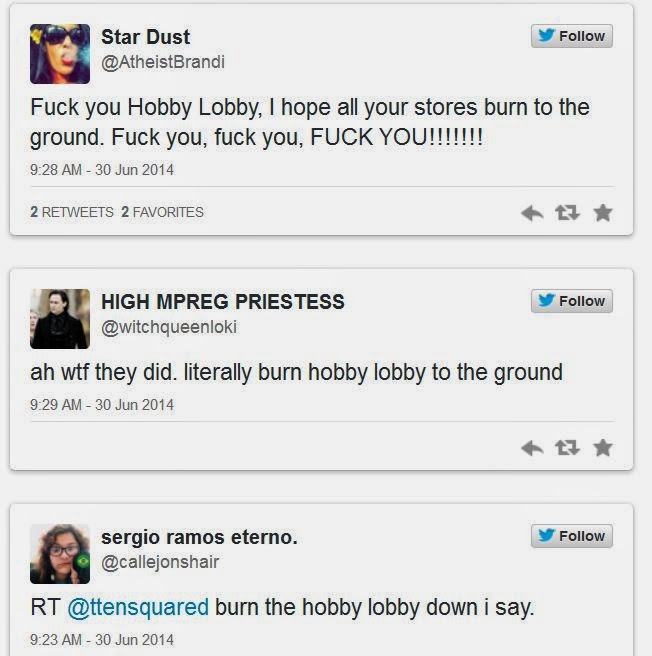
Task: View the 2 favorites list
Action: point(163,212)
